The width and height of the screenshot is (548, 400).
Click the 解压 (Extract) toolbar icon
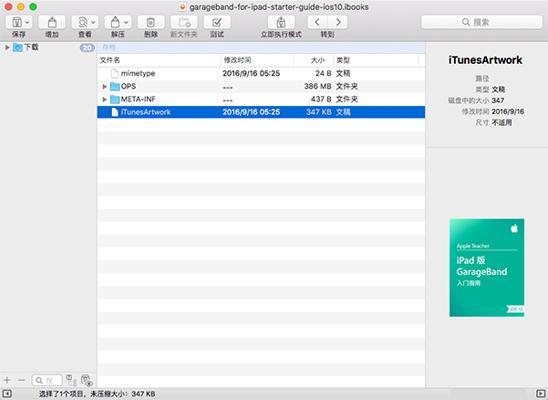click(118, 22)
